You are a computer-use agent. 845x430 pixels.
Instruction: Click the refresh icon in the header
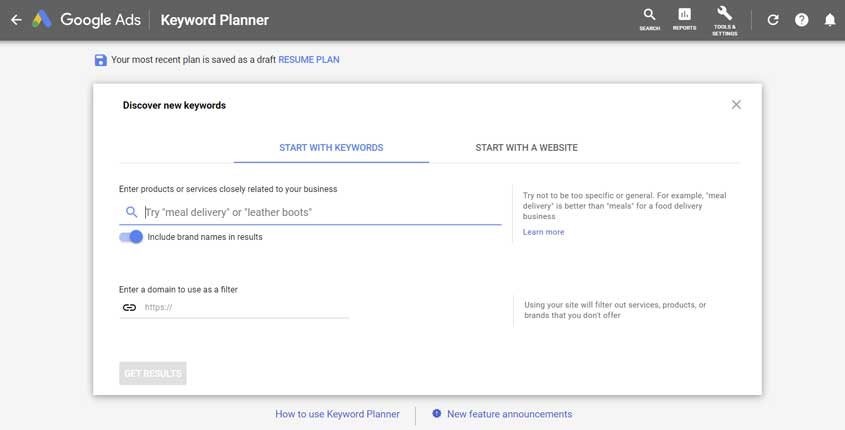[773, 20]
